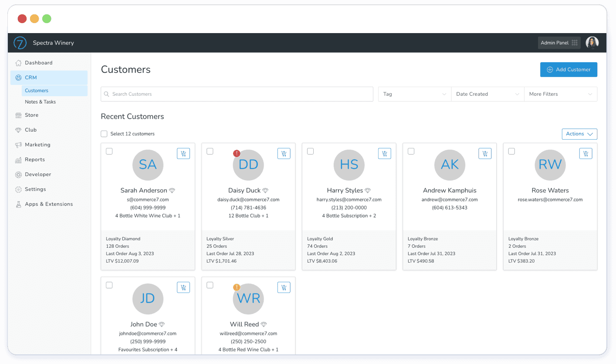Click Daisy Duck's red alert badge

pyautogui.click(x=237, y=153)
